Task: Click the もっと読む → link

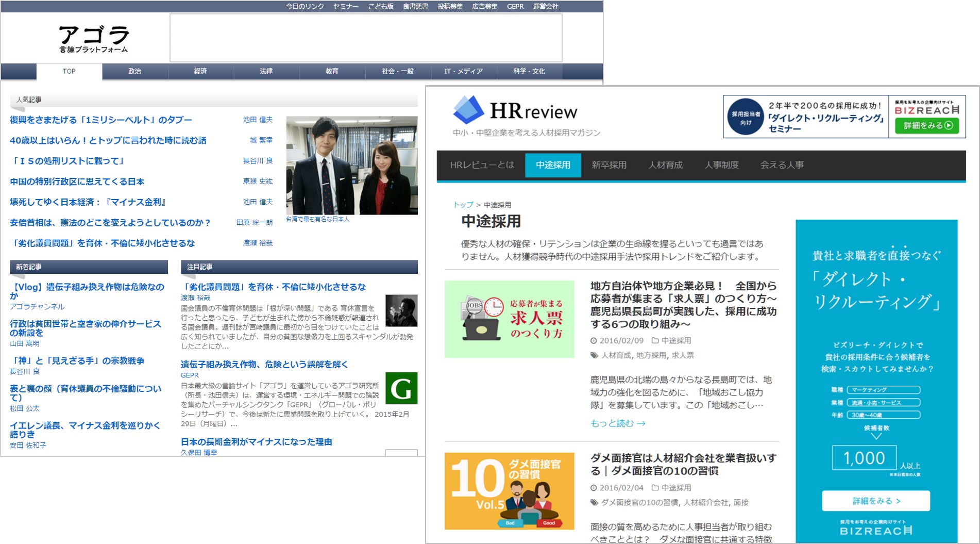Action: click(617, 423)
